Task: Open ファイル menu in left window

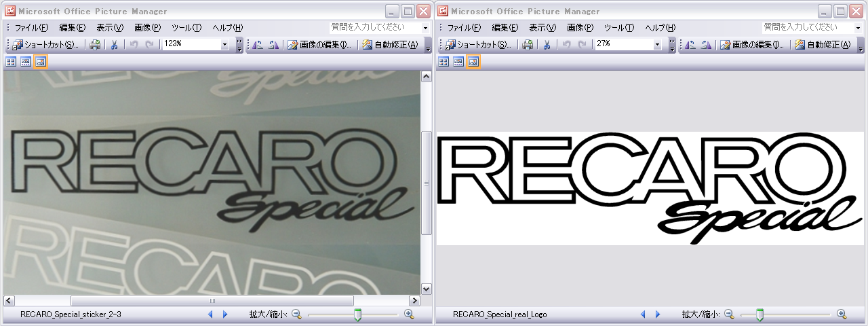Action: tap(31, 28)
